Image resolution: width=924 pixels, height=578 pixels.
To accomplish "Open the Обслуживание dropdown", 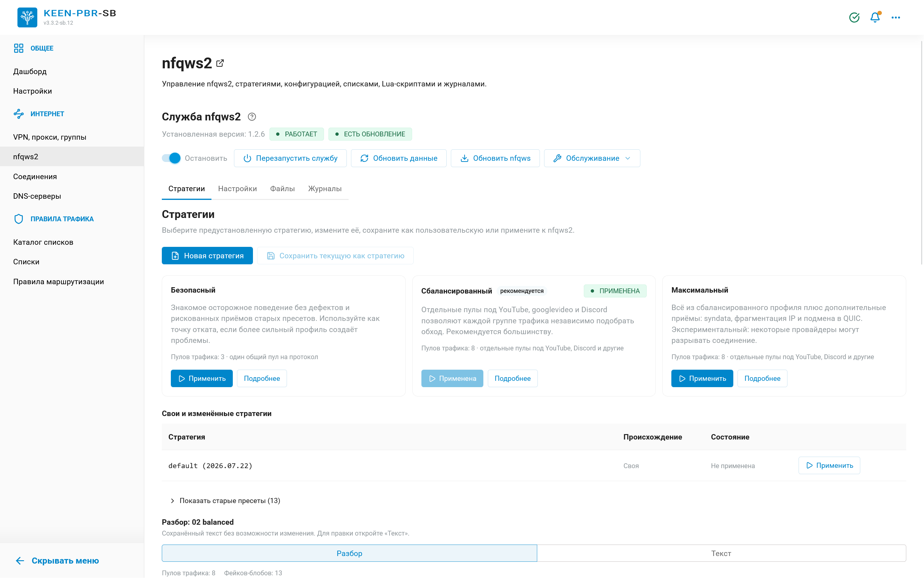I will point(592,158).
